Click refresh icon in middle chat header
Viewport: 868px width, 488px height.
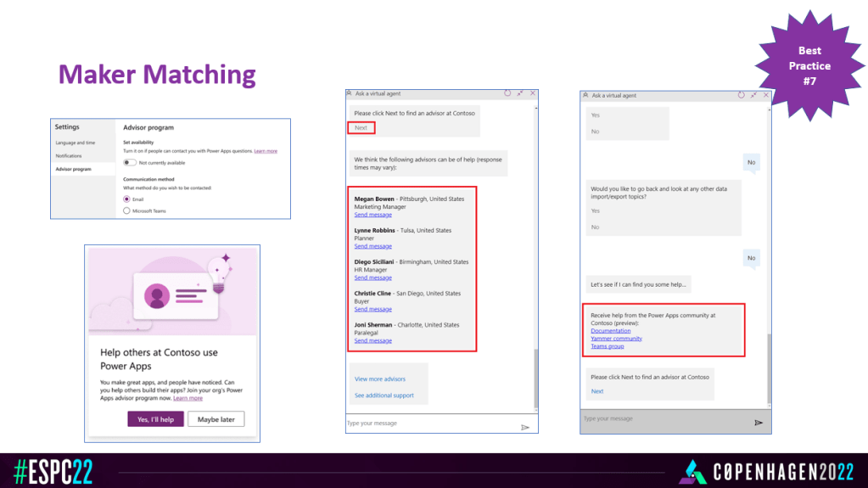[x=507, y=93]
